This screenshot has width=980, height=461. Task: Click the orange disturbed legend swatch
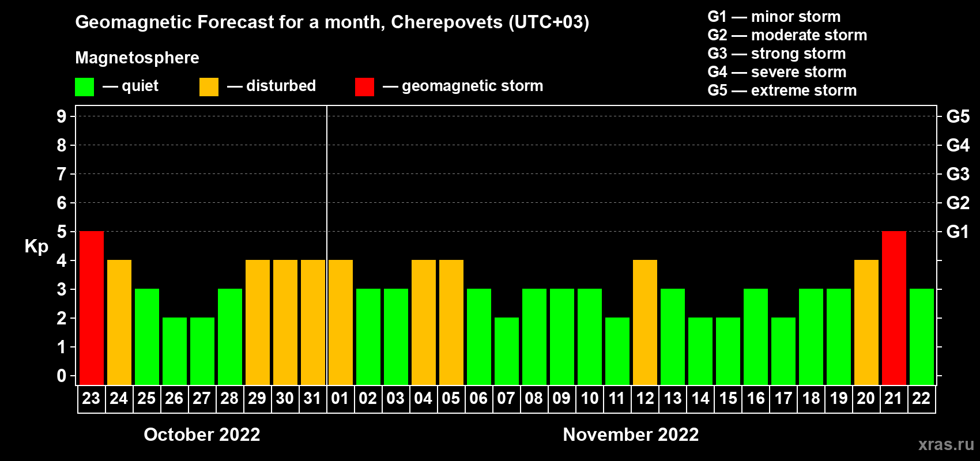(x=209, y=87)
